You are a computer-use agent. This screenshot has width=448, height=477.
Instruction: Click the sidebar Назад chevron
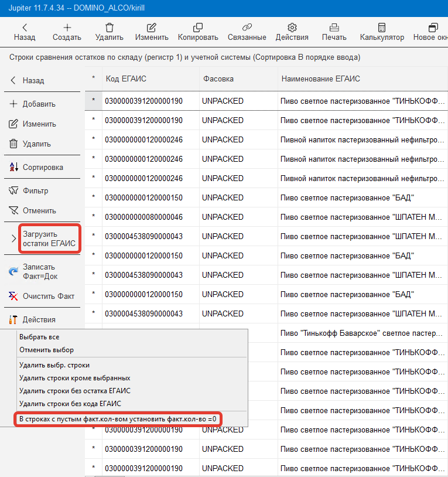pyautogui.click(x=13, y=80)
